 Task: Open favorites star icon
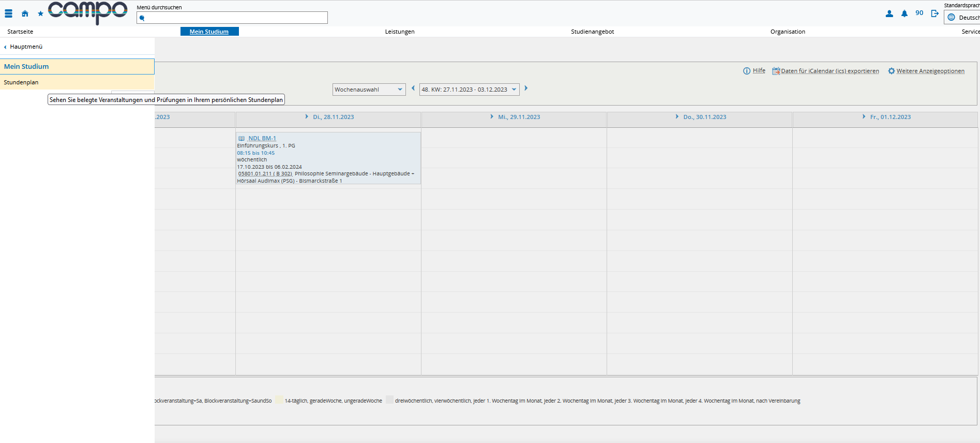click(40, 14)
